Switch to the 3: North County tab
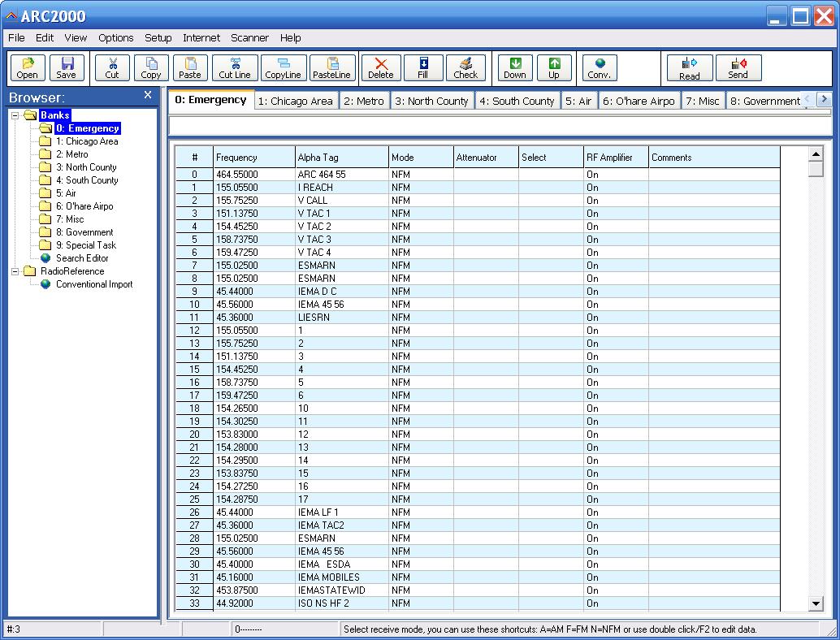The image size is (840, 640). (431, 102)
